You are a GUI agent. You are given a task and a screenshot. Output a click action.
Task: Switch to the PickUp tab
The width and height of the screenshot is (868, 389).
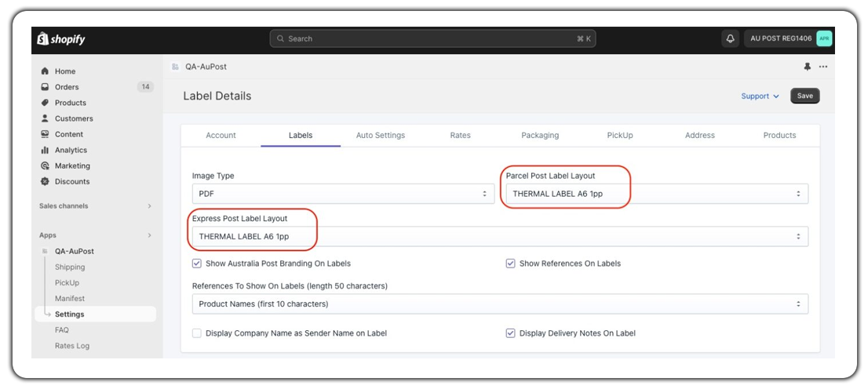point(620,135)
